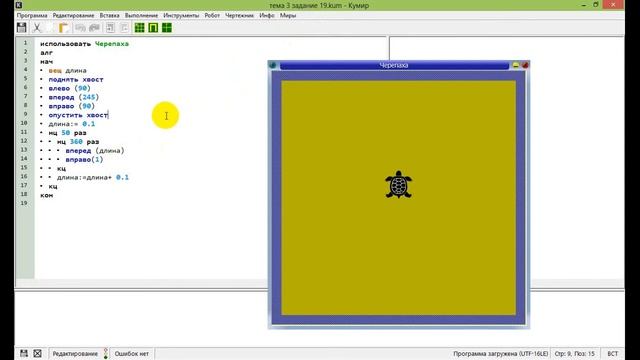640x360 pixels.
Task: Click the 'ВСТ' insert mode indicator
Action: 613,353
